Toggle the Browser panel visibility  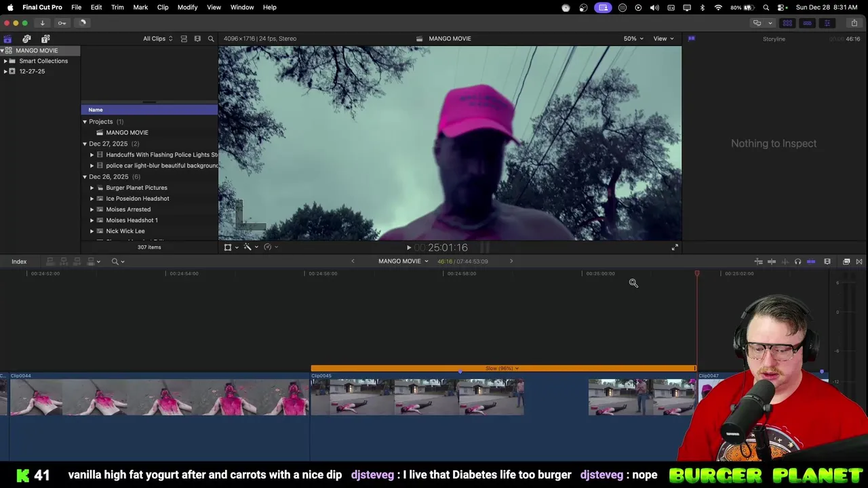tap(787, 23)
